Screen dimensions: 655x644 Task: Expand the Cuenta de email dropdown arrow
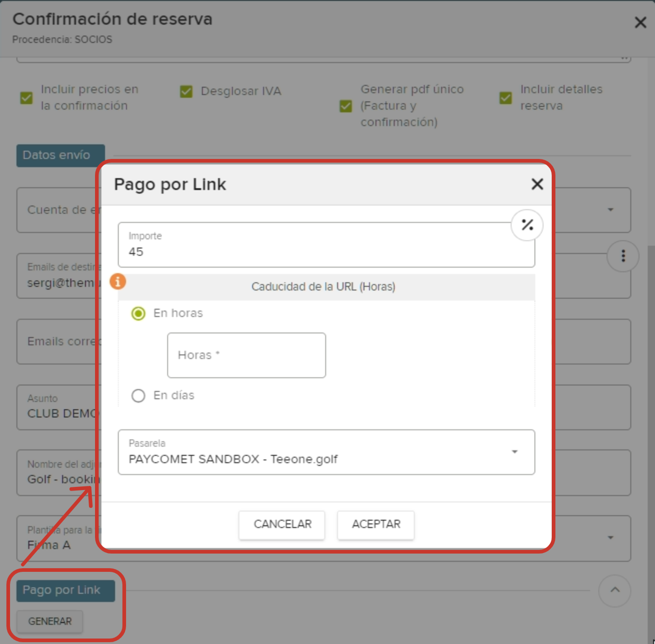pyautogui.click(x=610, y=210)
